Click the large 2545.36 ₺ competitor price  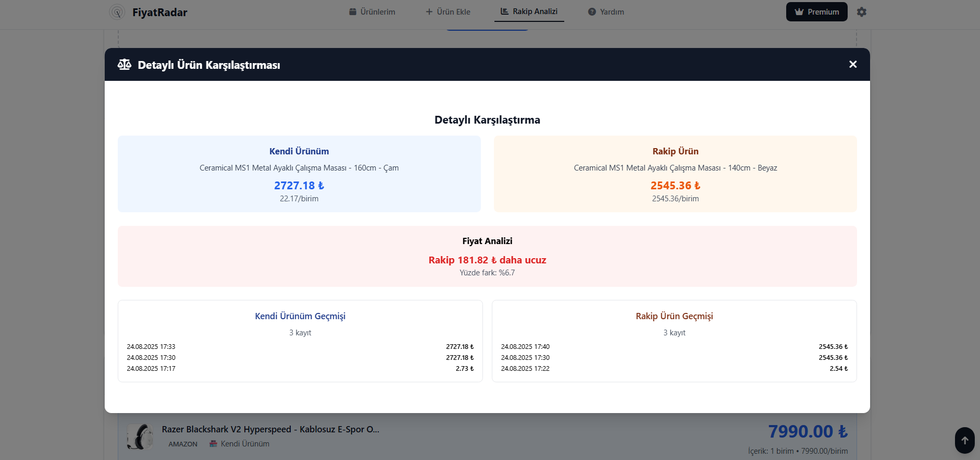click(x=675, y=186)
